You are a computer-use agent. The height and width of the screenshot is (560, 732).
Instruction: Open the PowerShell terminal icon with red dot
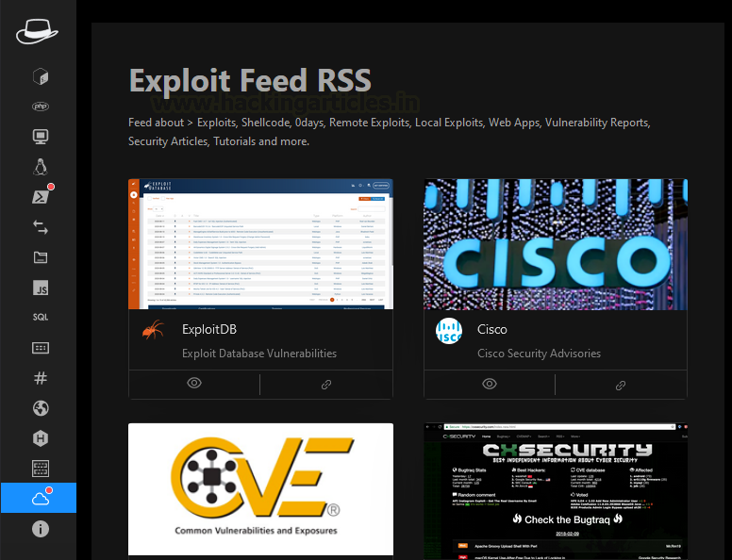(42, 196)
